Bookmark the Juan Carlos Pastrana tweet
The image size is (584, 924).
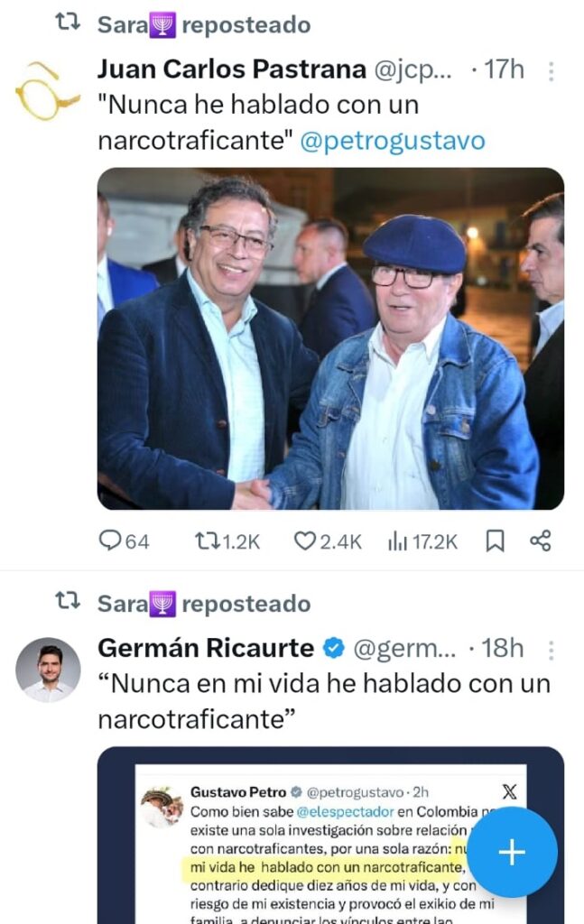tap(495, 541)
